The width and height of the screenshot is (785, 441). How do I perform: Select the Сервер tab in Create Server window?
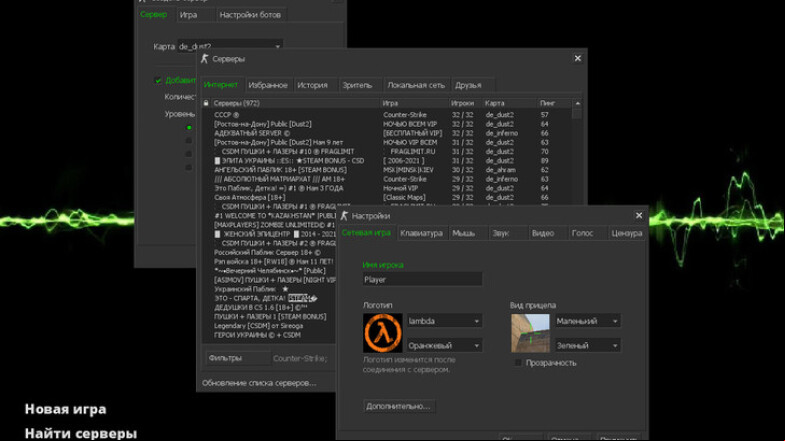(153, 15)
